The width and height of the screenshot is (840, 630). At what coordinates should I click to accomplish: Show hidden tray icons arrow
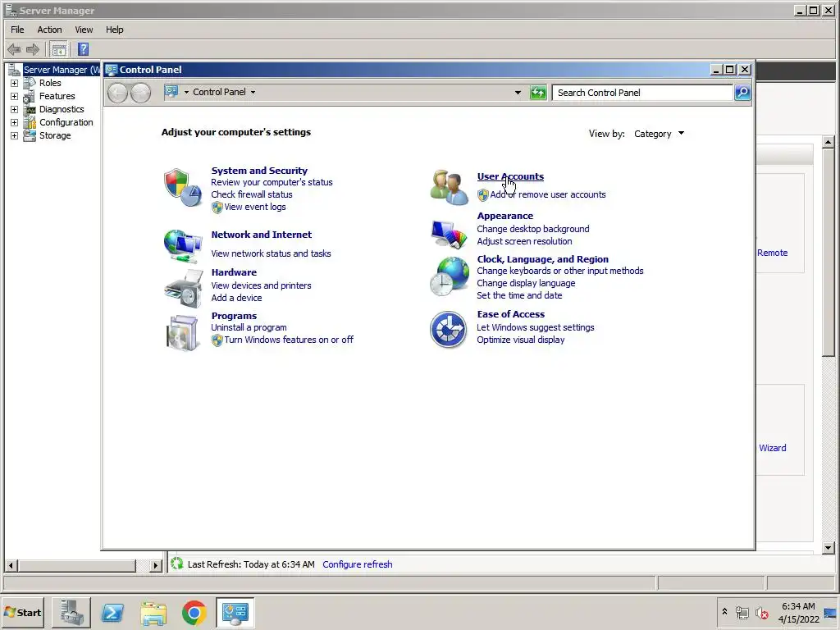[x=724, y=611]
